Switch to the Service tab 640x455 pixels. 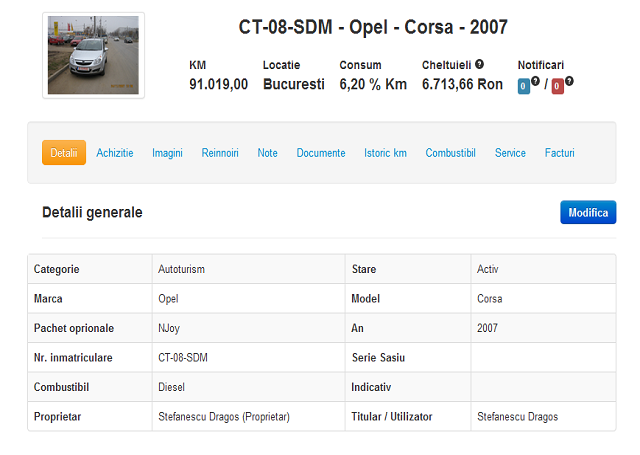coord(510,153)
